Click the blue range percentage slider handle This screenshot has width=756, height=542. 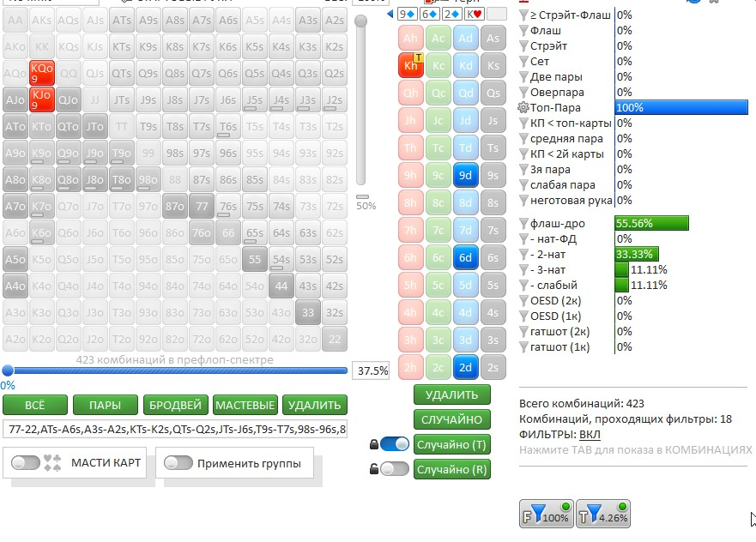tap(8, 370)
